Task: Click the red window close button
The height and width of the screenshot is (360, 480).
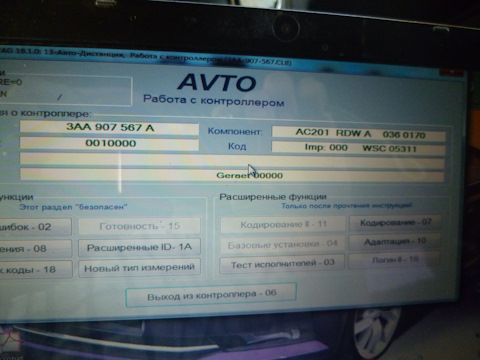Action: pyautogui.click(x=451, y=72)
